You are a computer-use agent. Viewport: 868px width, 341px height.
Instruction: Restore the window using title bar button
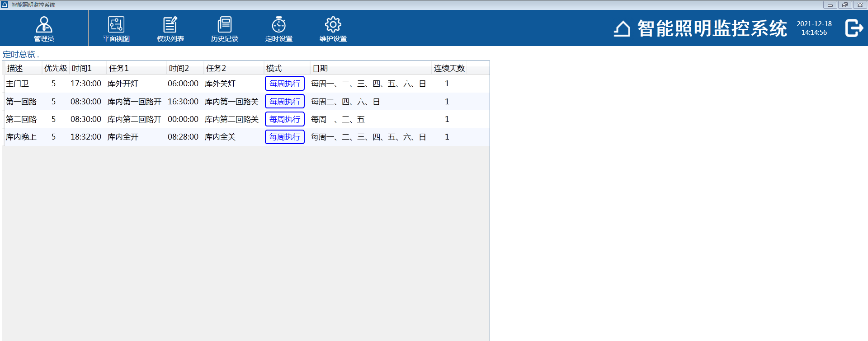[x=844, y=5]
